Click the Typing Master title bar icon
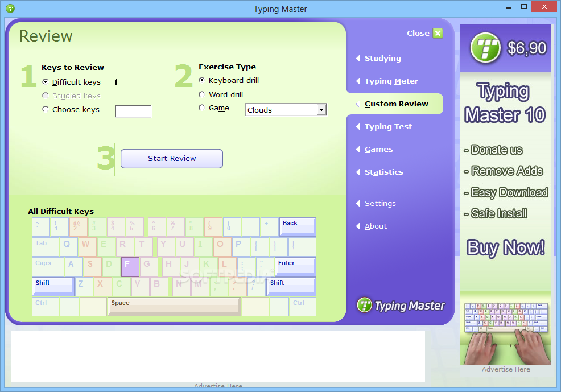 10,8
